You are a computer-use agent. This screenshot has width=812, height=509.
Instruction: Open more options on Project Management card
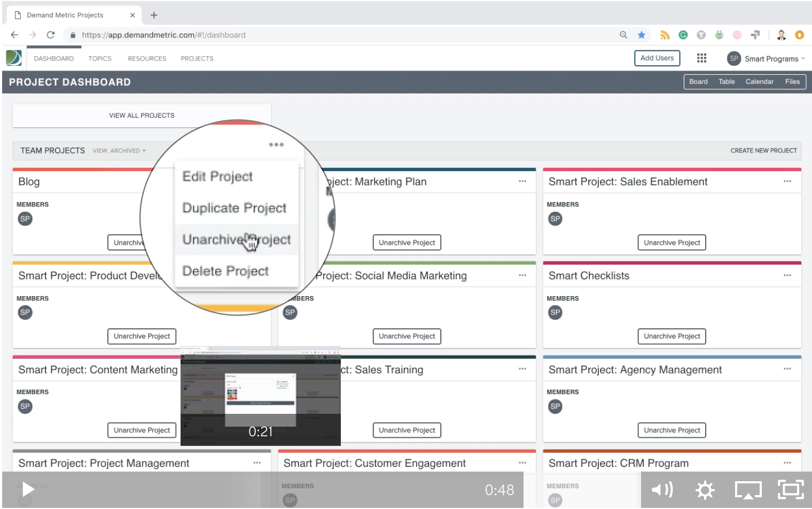pyautogui.click(x=257, y=463)
